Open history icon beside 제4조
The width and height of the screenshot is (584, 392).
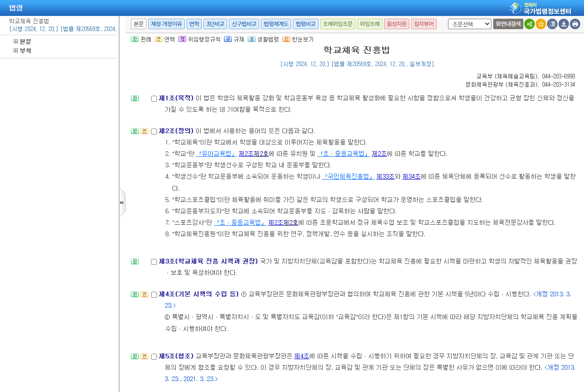(x=144, y=294)
